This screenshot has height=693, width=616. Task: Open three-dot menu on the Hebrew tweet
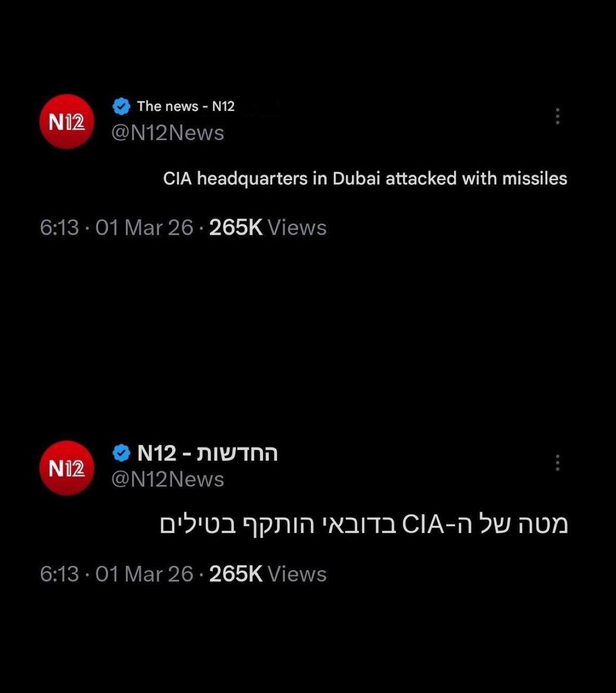pyautogui.click(x=558, y=463)
